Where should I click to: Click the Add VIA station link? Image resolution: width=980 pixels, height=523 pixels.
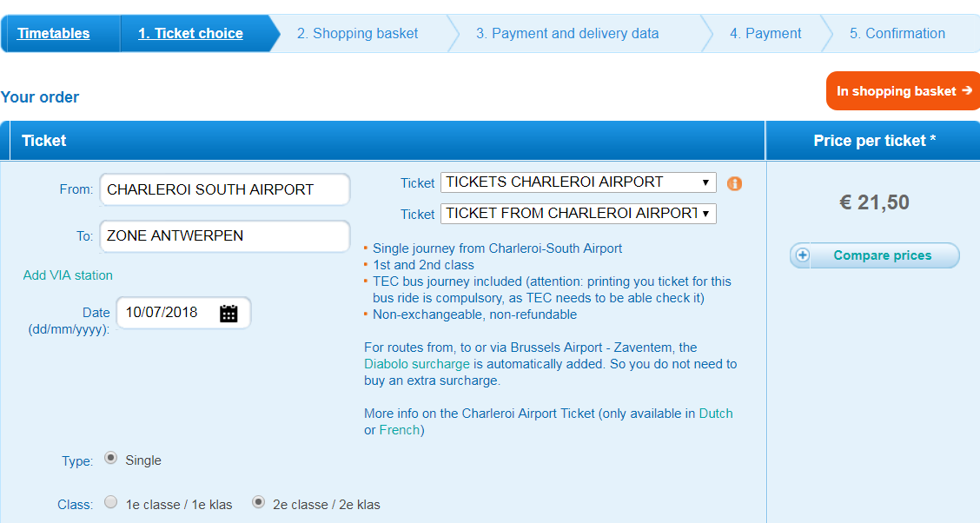tap(68, 275)
